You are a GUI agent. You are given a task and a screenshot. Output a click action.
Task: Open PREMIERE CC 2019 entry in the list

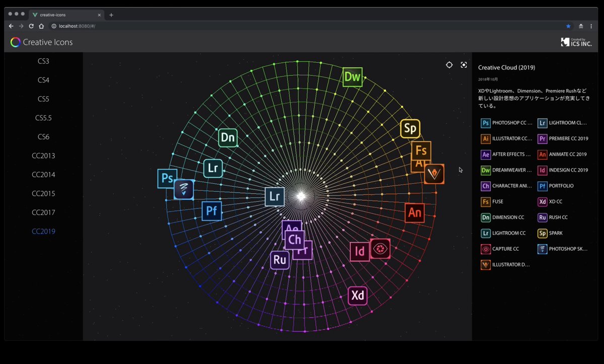[563, 138]
